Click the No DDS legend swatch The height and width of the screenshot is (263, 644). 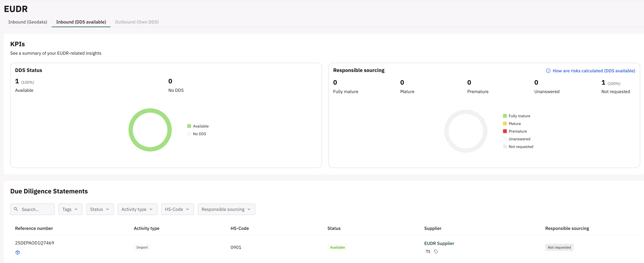pyautogui.click(x=189, y=134)
